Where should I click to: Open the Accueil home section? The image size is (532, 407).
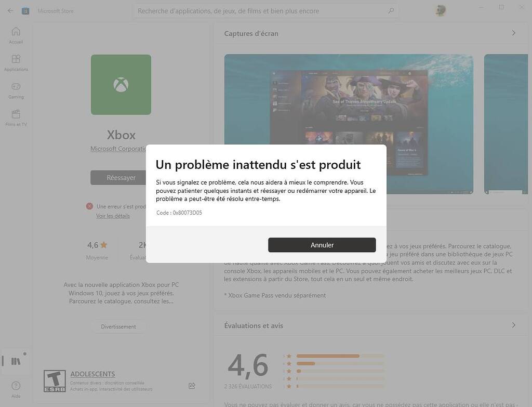pos(16,35)
